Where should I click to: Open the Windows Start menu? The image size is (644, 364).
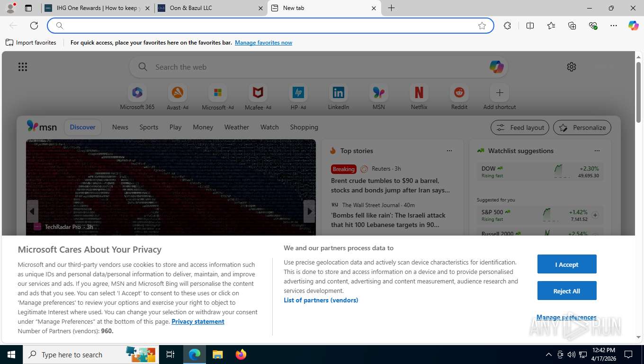point(11,355)
